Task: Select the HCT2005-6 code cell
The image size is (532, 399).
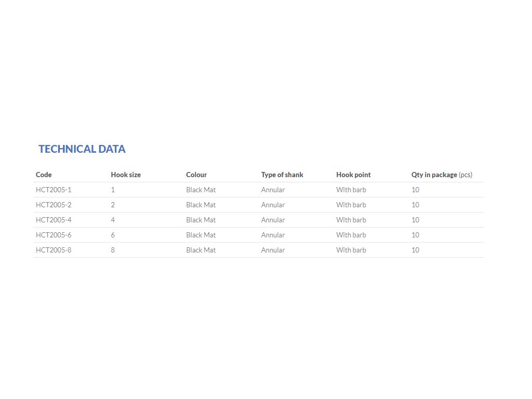Action: point(54,235)
